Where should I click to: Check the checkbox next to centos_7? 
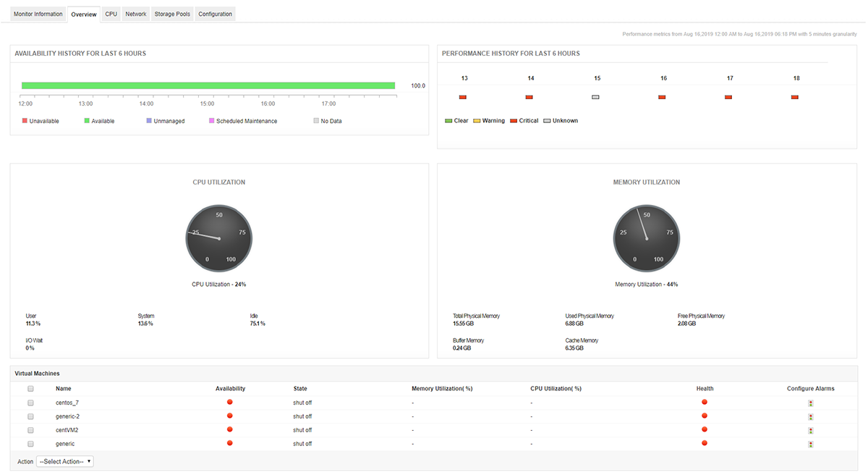tap(30, 402)
